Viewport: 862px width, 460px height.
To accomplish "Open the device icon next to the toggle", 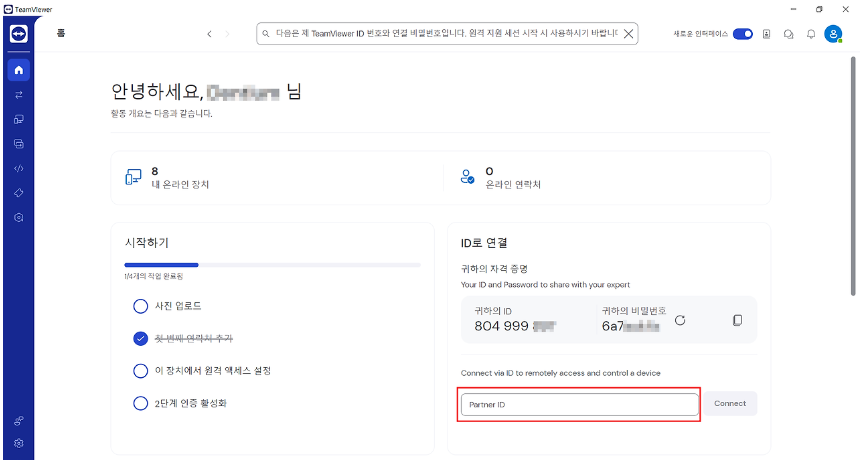I will [x=766, y=34].
